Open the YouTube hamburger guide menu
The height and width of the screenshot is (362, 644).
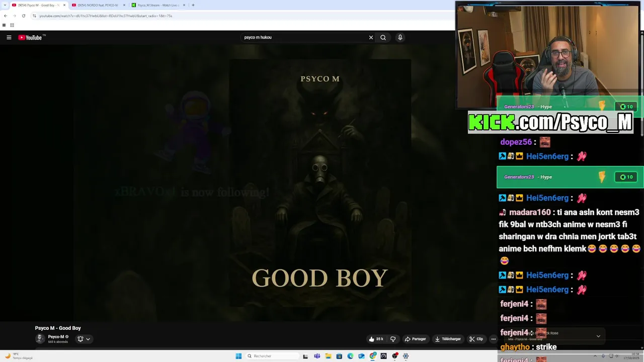click(9, 37)
